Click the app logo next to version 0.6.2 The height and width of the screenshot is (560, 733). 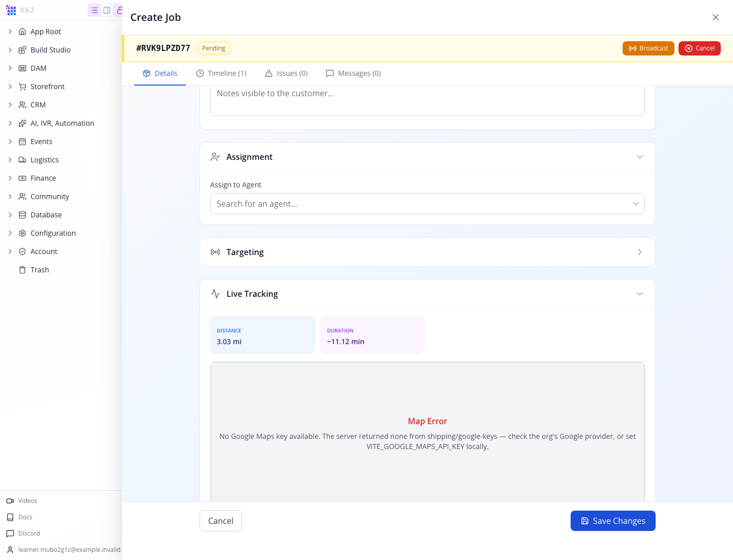11,10
